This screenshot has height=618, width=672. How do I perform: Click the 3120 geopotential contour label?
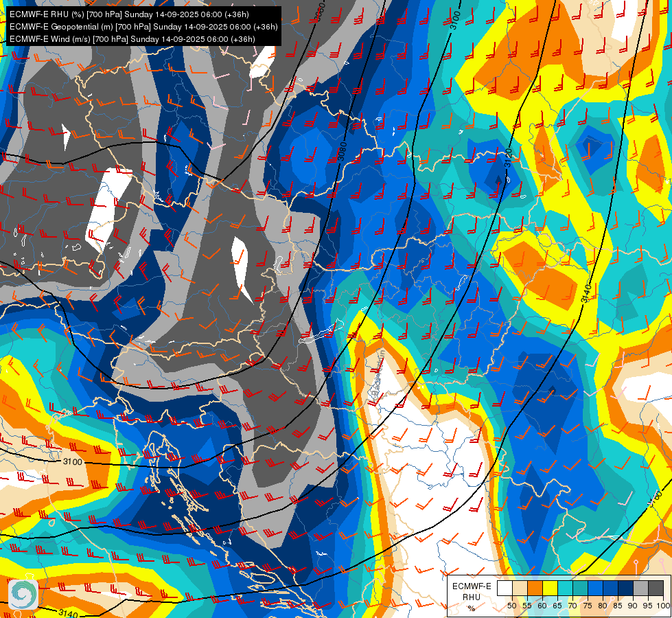(x=508, y=157)
